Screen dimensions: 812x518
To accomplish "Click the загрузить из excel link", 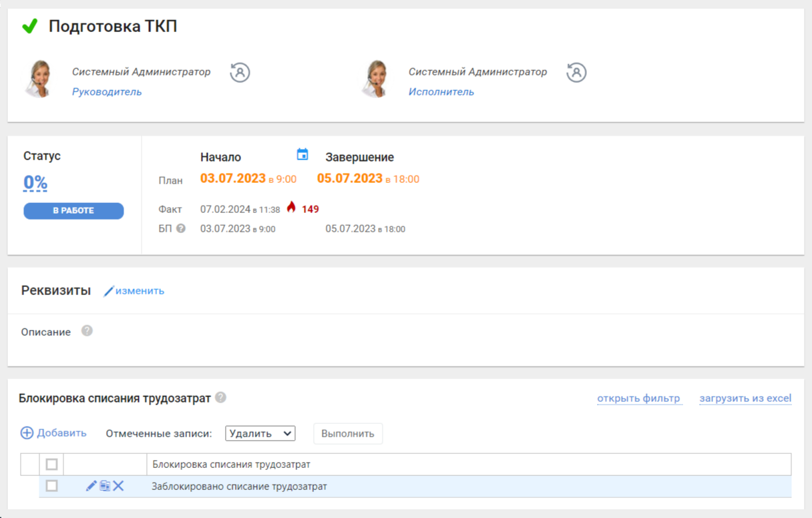I will 745,399.
